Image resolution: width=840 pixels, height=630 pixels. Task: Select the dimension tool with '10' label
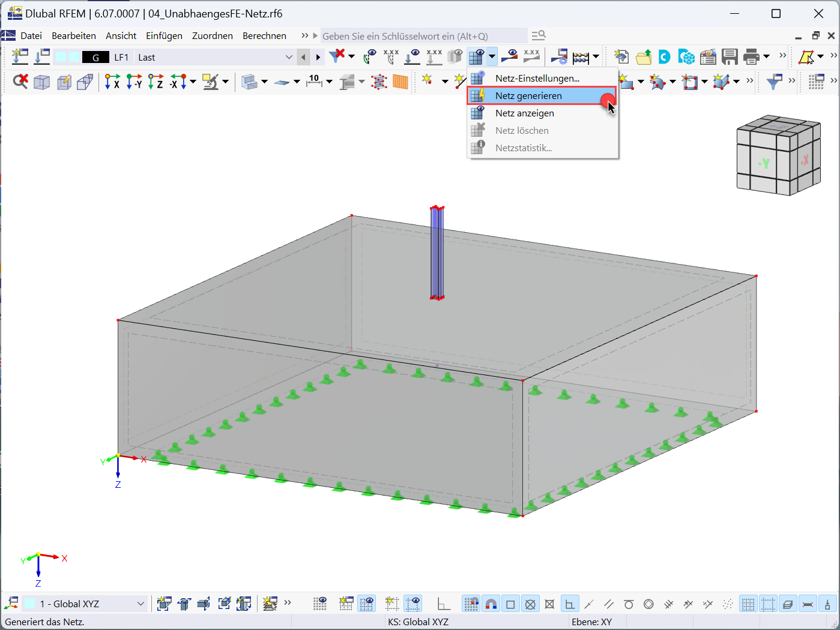[x=313, y=80]
